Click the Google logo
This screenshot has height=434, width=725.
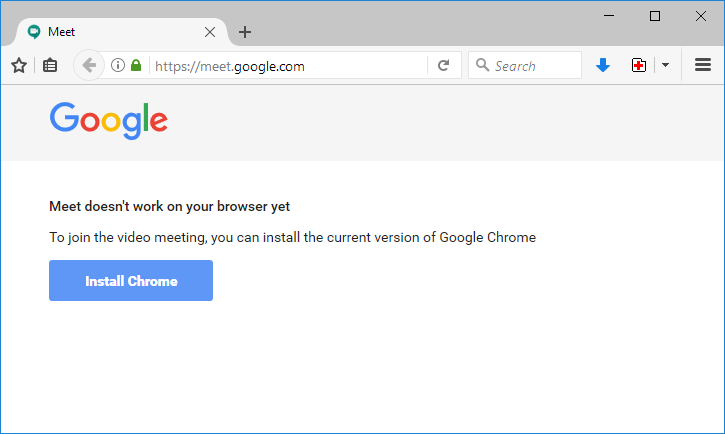click(x=108, y=121)
